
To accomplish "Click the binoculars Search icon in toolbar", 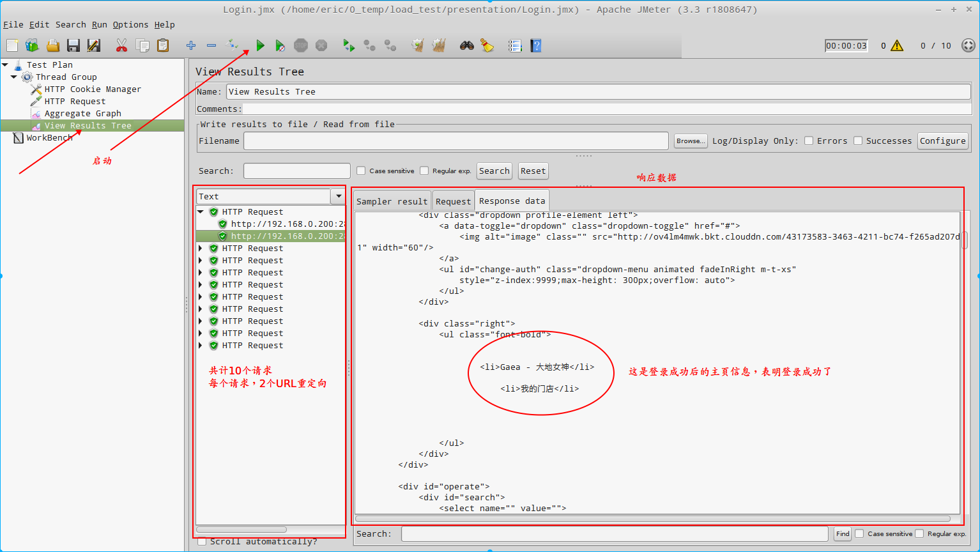I will [466, 45].
